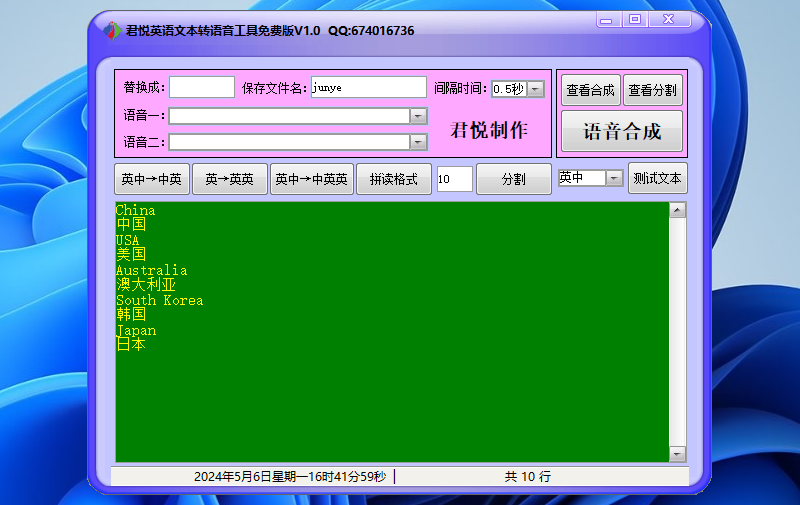
Task: Click the line "中国" in text area
Action: point(131,224)
